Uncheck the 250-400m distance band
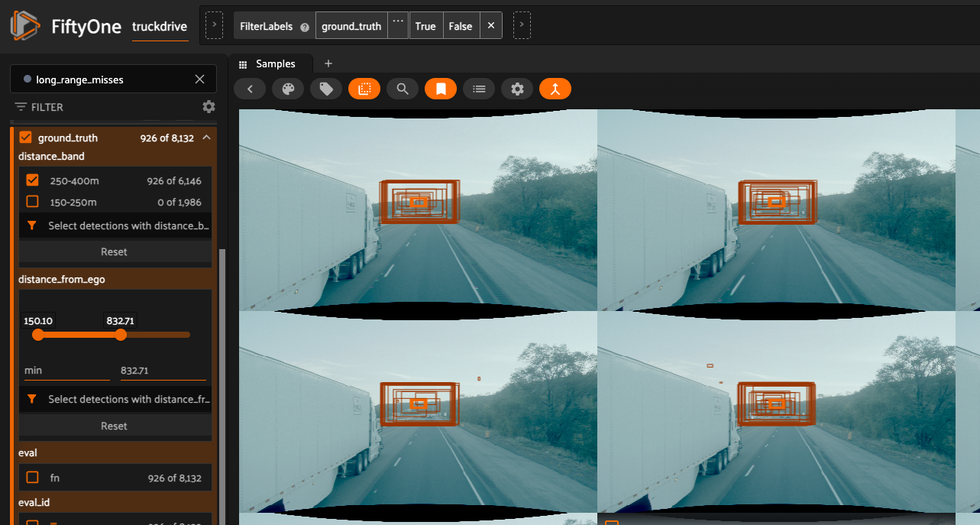 click(32, 180)
